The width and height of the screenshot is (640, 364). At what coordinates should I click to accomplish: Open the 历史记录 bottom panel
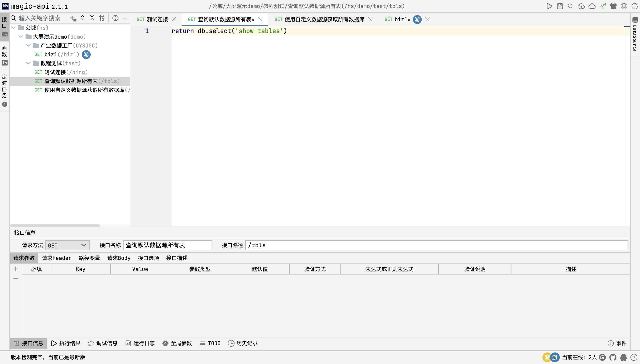[x=243, y=343]
